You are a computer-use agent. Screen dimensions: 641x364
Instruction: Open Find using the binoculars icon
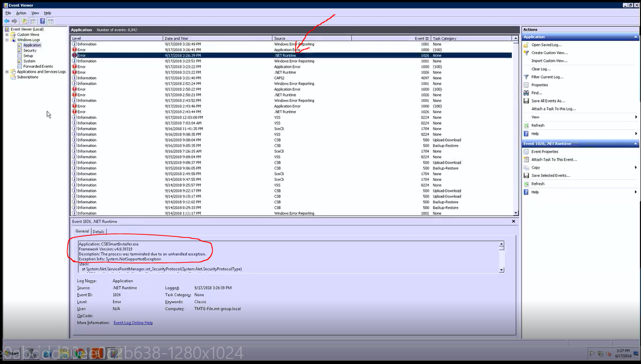tap(526, 93)
